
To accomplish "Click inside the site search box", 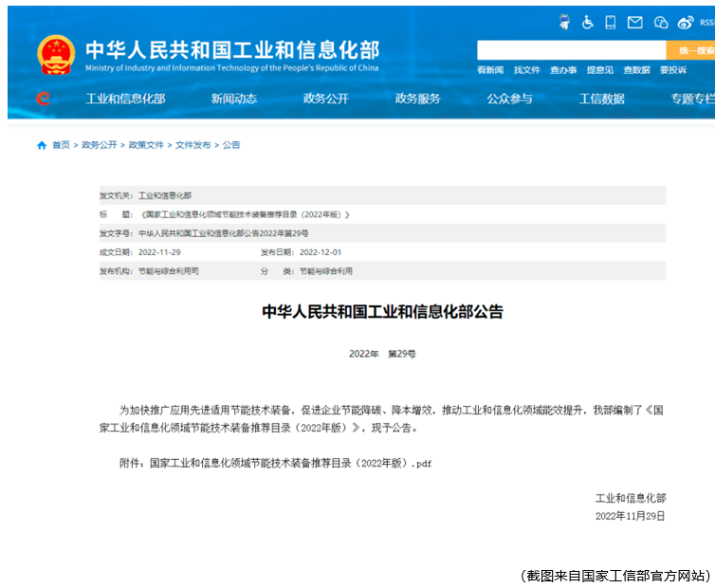I will pos(571,50).
